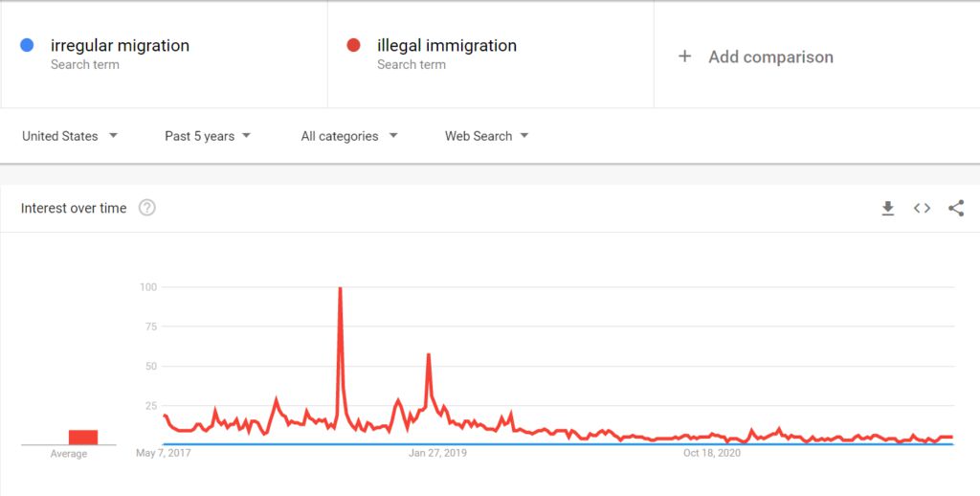Download the Interest over time data
The height and width of the screenshot is (496, 980).
tap(888, 208)
